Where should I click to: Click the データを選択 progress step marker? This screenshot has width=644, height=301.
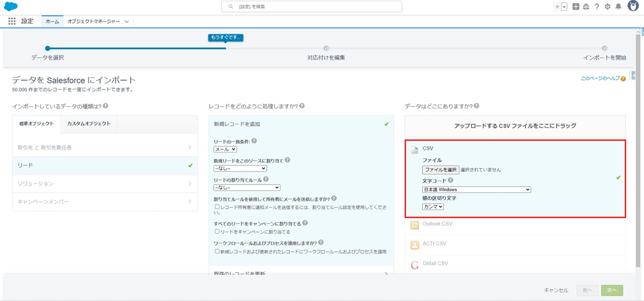pyautogui.click(x=47, y=48)
